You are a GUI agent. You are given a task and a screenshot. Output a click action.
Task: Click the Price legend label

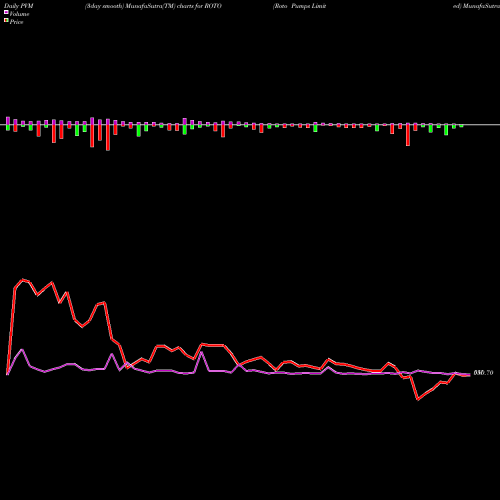[16, 22]
